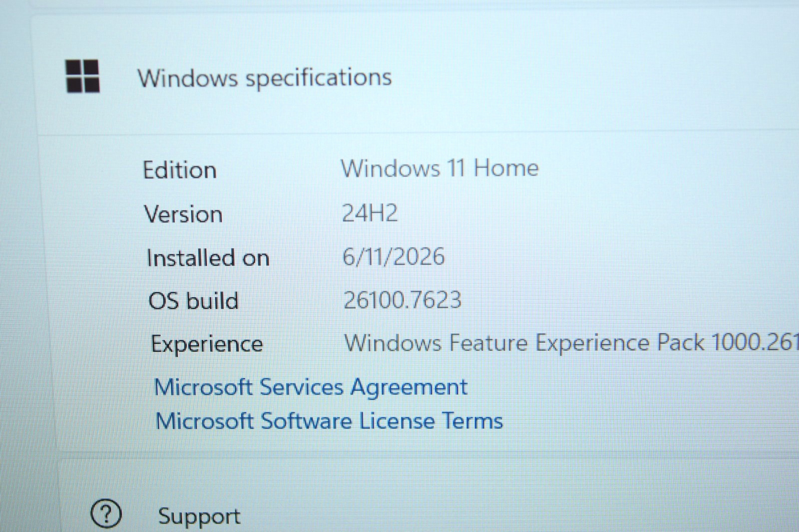The height and width of the screenshot is (532, 799).
Task: Open the Microsoft Software License Terms link
Action: click(329, 421)
